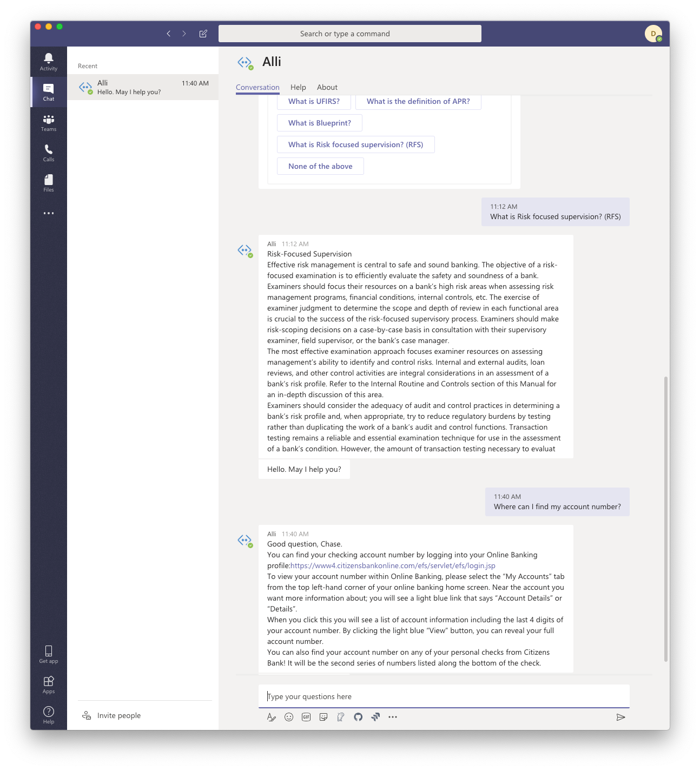
Task: Open the GitHub messaging extension
Action: (x=358, y=717)
